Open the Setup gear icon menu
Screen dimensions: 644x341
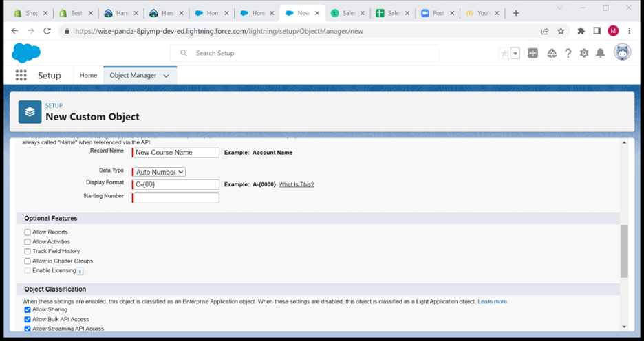(584, 53)
